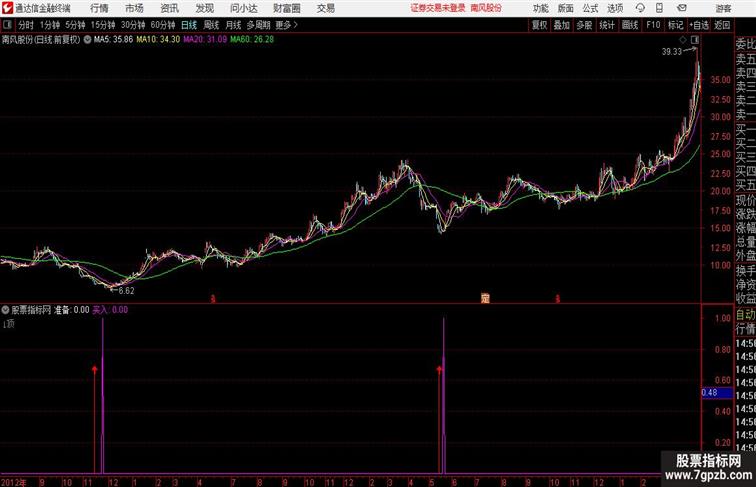Open F10 company information

tap(653, 25)
